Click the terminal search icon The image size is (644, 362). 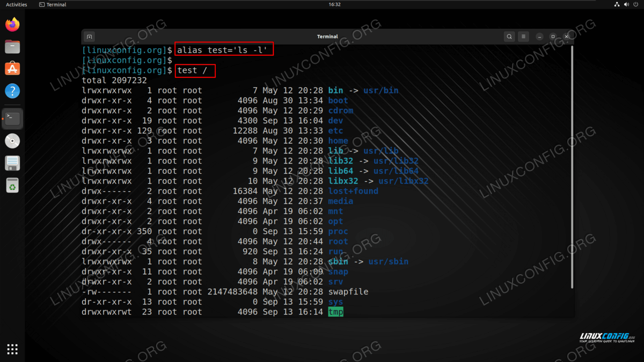pyautogui.click(x=509, y=36)
